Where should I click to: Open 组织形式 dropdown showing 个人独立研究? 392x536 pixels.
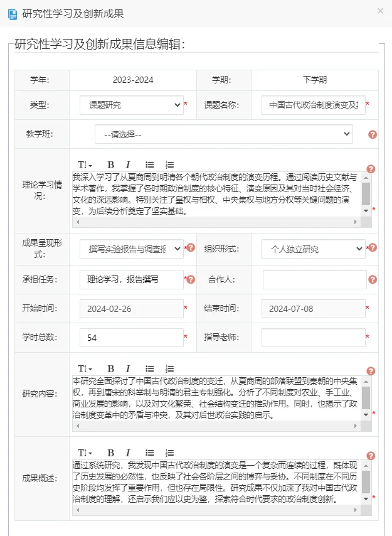click(x=314, y=249)
